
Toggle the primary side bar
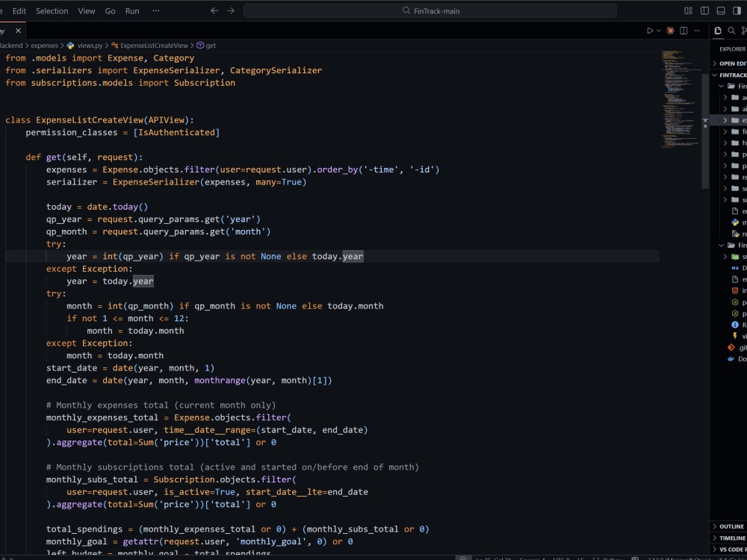(x=704, y=10)
